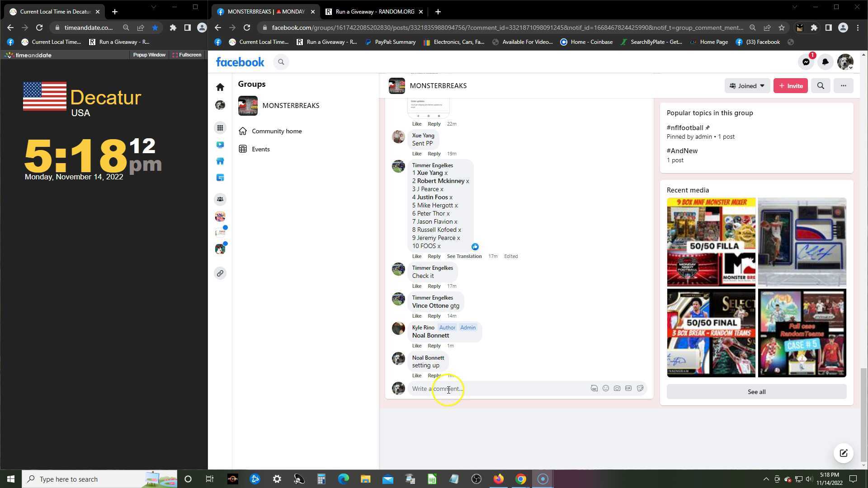
Task: Attach a photo using camera icon
Action: 617,388
